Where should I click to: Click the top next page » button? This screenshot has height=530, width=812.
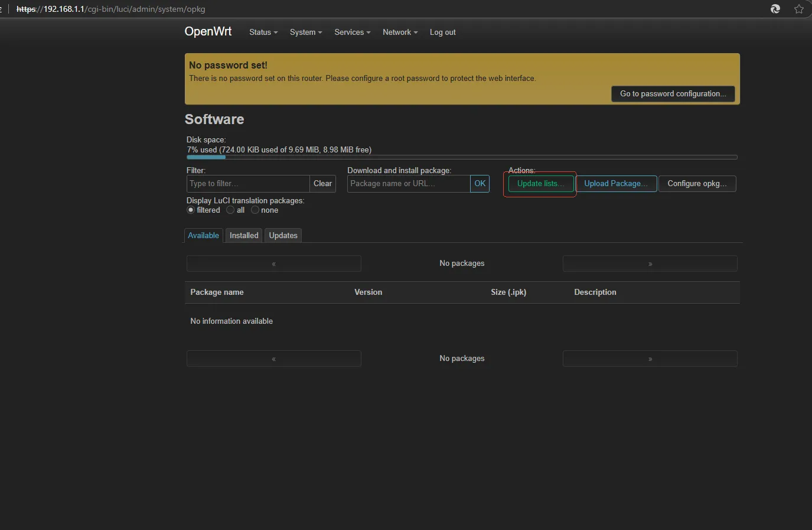(x=650, y=264)
